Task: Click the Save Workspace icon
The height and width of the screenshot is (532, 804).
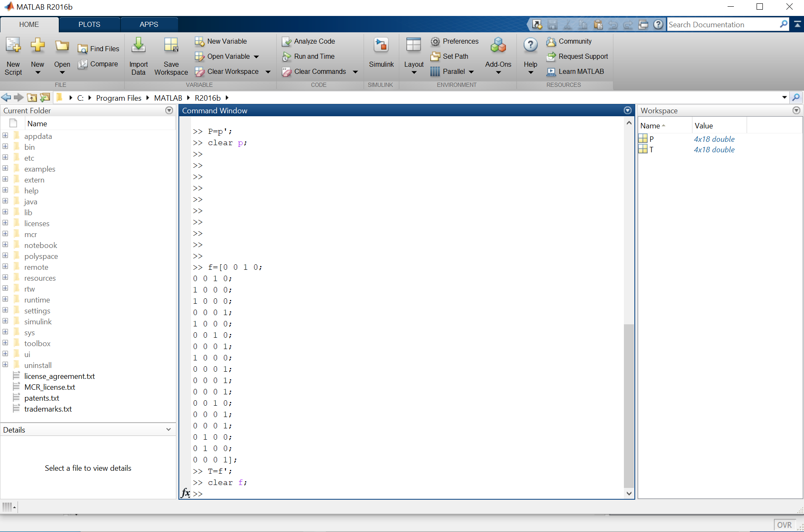Action: coord(171,45)
